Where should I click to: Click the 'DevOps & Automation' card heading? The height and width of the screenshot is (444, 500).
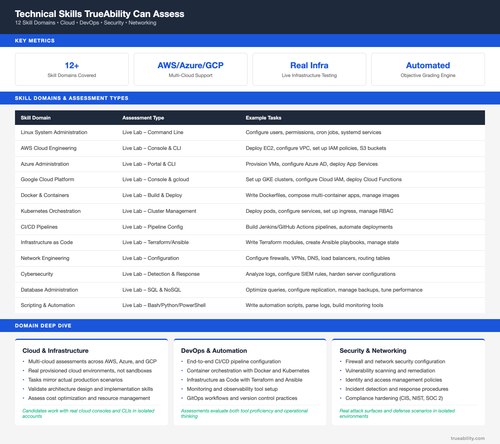click(x=214, y=351)
